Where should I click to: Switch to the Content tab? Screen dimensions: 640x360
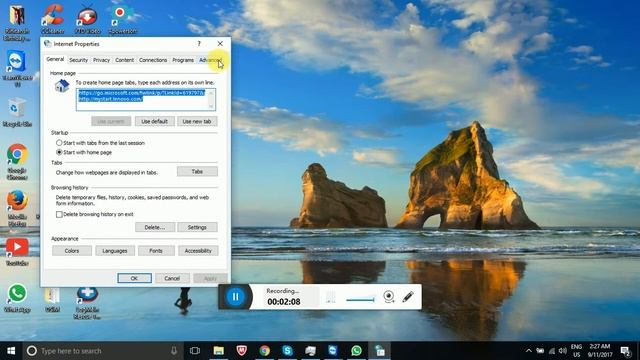point(124,60)
